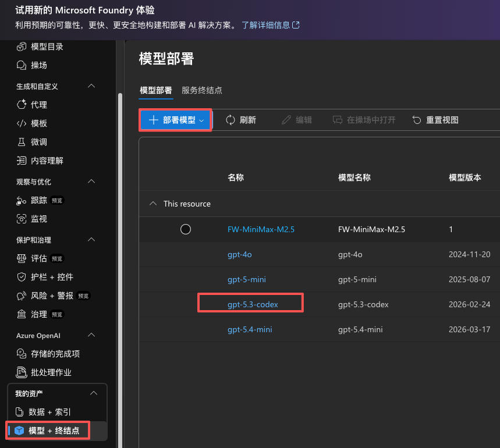Select the 模型 + 终结点 cube icon
500x448 pixels.
tap(19, 431)
